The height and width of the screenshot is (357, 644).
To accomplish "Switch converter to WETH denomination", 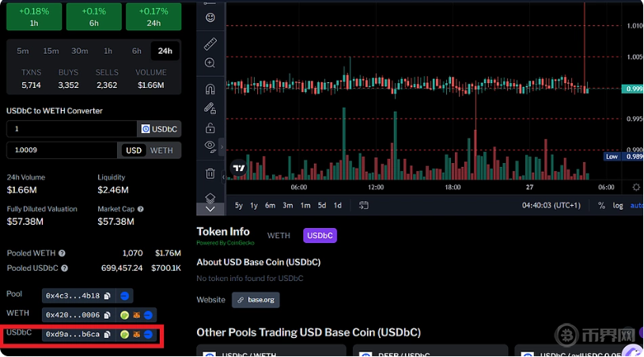I will (161, 150).
